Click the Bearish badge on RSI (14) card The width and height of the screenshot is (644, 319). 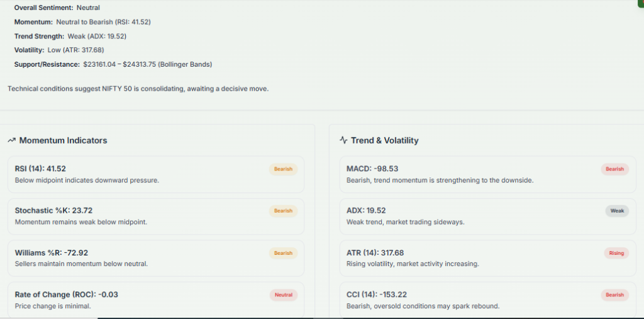[284, 169]
